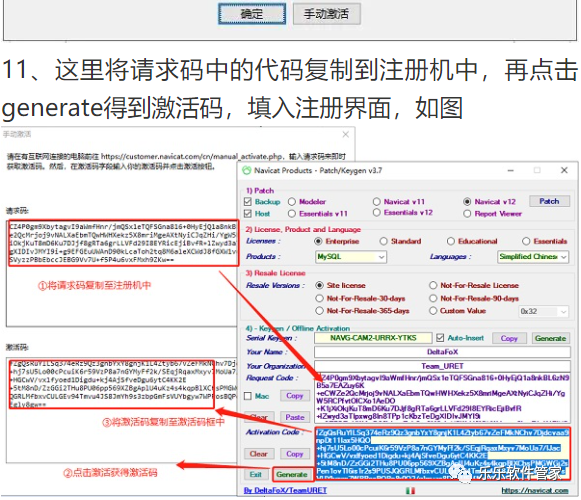Screen dimensions: 581x500
Task: Click the 确定 button at top
Action: 252,14
